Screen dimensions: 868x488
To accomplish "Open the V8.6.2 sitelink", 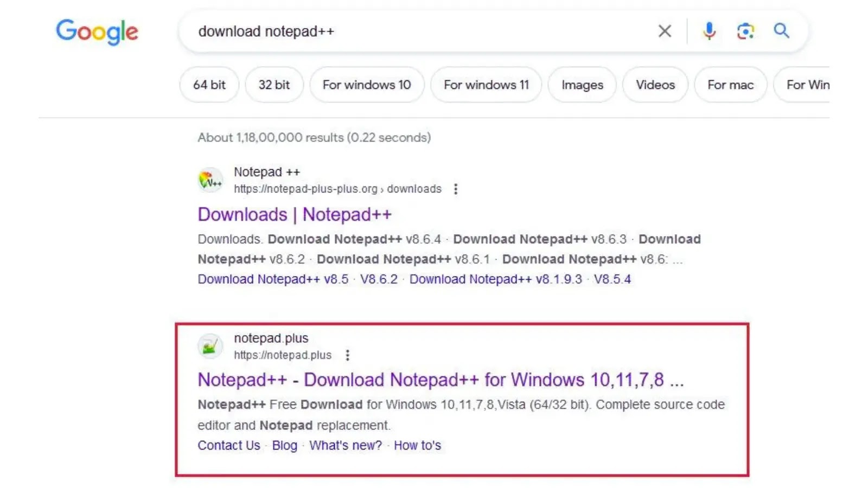I will (379, 279).
